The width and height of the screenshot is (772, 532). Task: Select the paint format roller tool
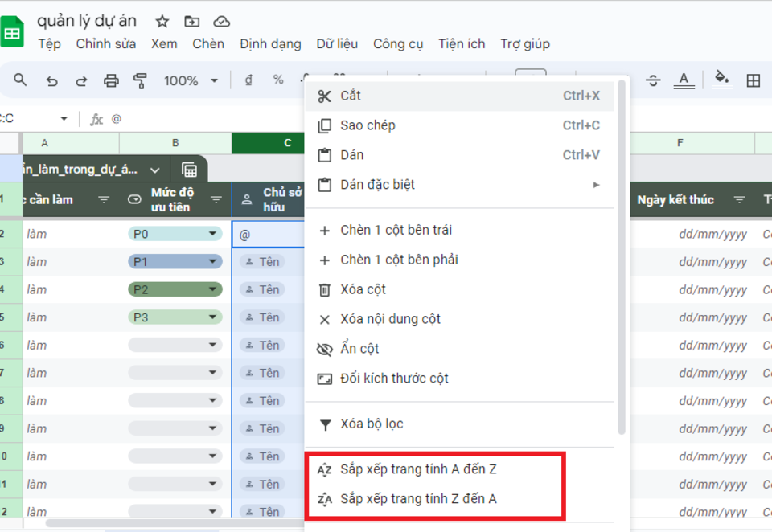(x=141, y=80)
